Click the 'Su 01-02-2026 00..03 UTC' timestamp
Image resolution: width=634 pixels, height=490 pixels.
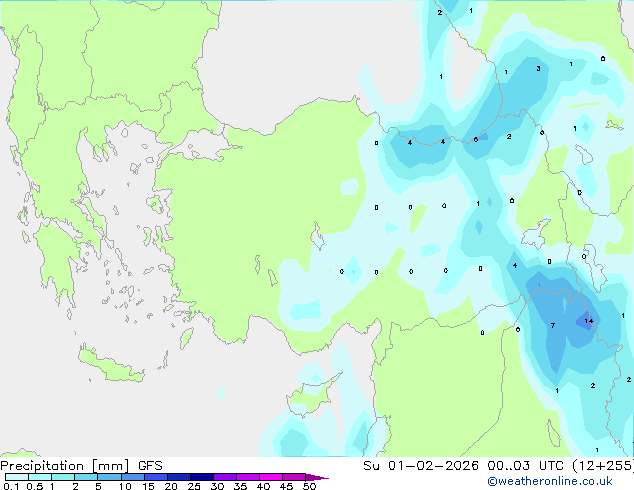pos(463,466)
